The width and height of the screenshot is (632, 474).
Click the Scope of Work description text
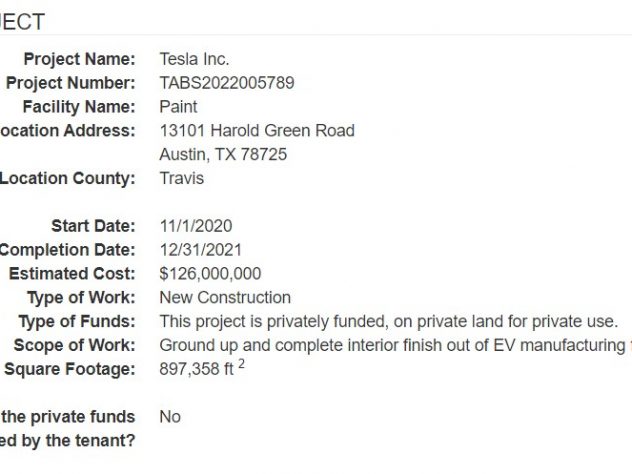click(396, 345)
